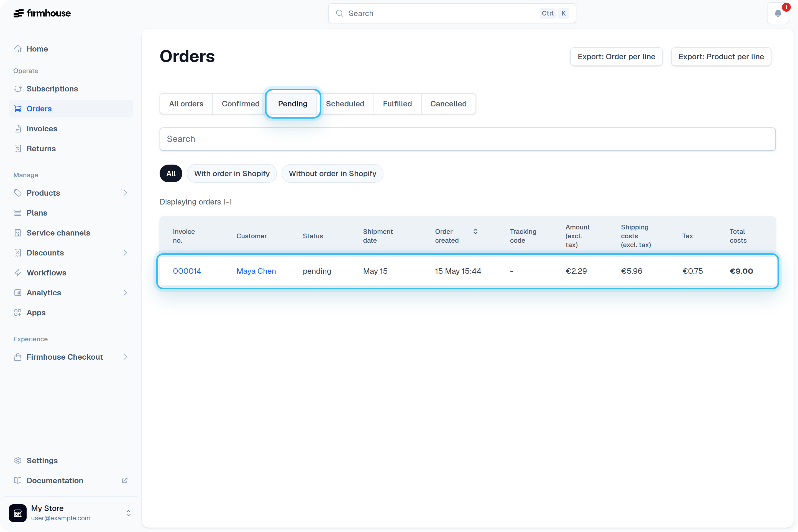Click the Returns icon in sidebar
Image resolution: width=798 pixels, height=532 pixels.
click(x=18, y=149)
